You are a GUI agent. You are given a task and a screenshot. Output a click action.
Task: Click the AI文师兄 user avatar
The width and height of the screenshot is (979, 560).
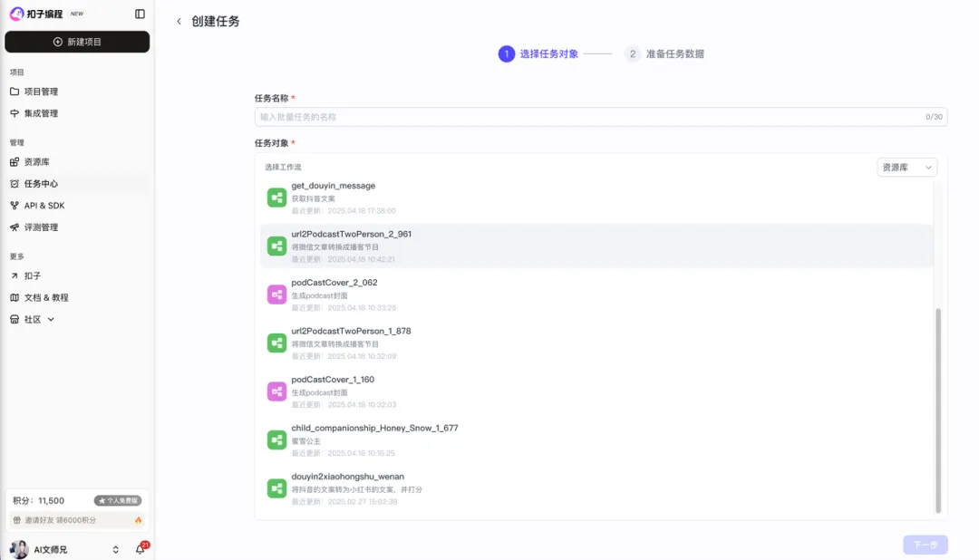coord(19,549)
